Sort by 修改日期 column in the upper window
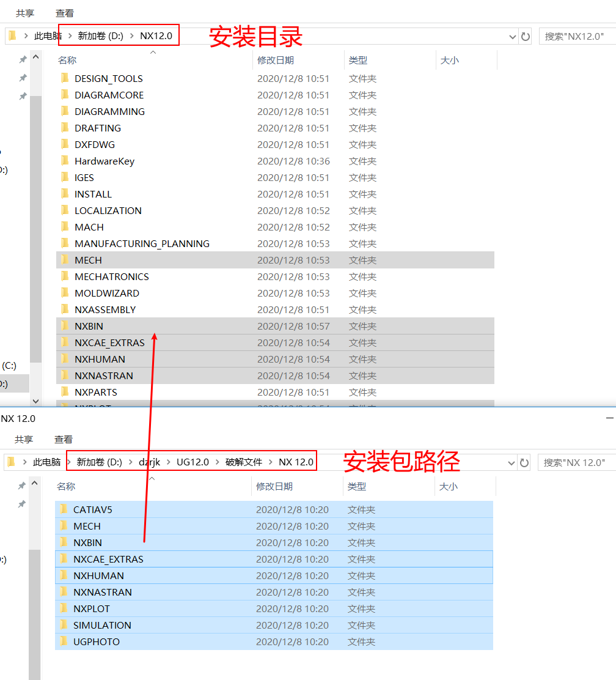The image size is (616, 680). point(276,60)
